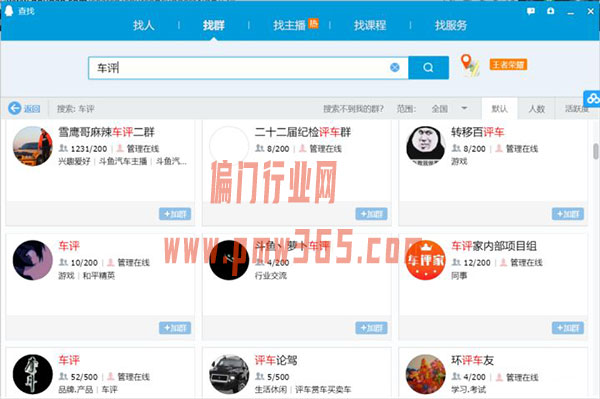Click the vertical scrollbar thumb
600x399 pixels.
click(596, 151)
